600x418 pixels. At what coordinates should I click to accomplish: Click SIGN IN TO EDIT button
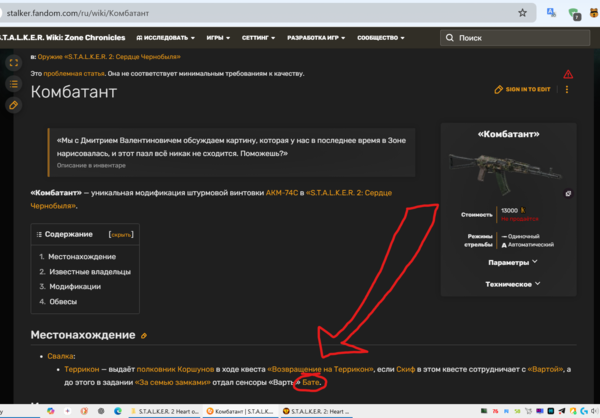pos(523,89)
